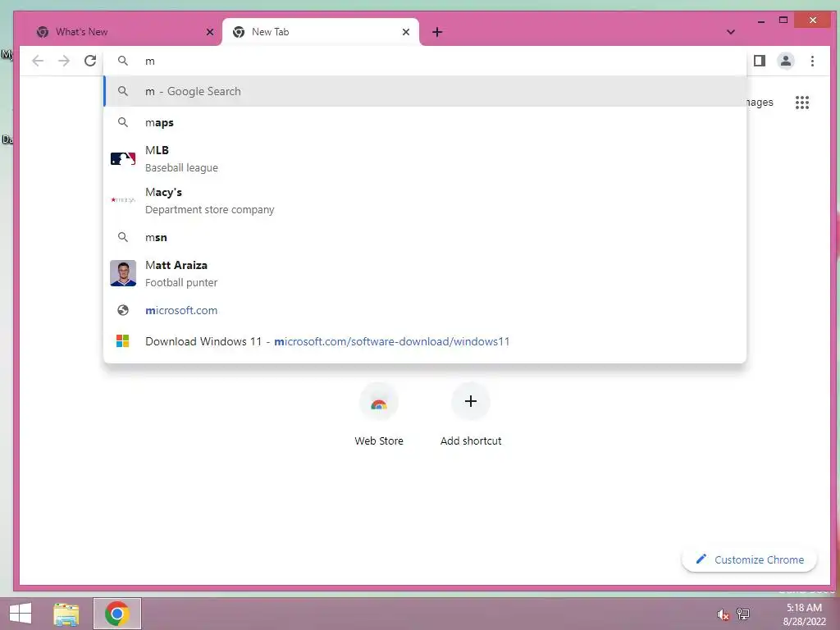Viewport: 840px width, 630px height.
Task: Choose the 'msn' search suggestion
Action: click(425, 237)
